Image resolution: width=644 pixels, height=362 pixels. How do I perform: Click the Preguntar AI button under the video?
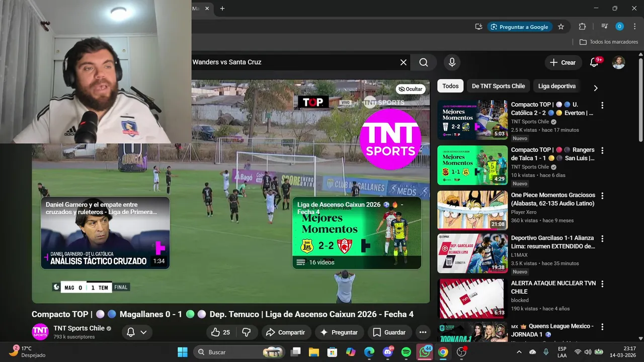pyautogui.click(x=339, y=332)
